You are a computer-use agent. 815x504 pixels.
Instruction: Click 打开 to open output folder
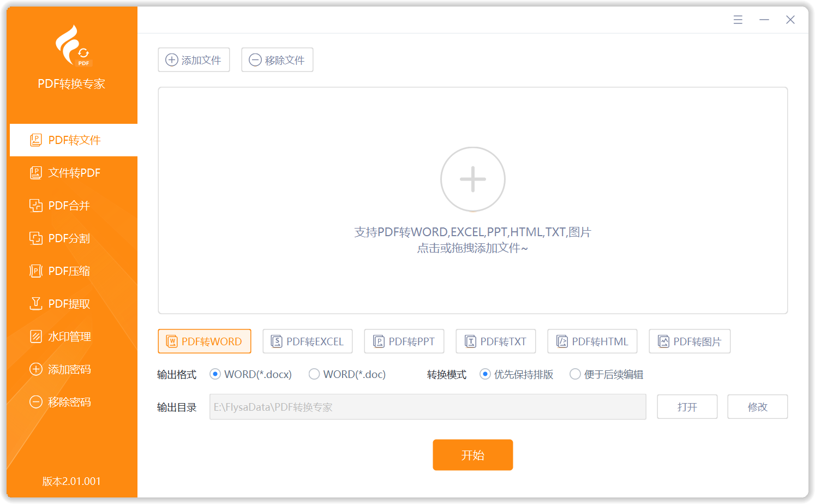pos(687,407)
